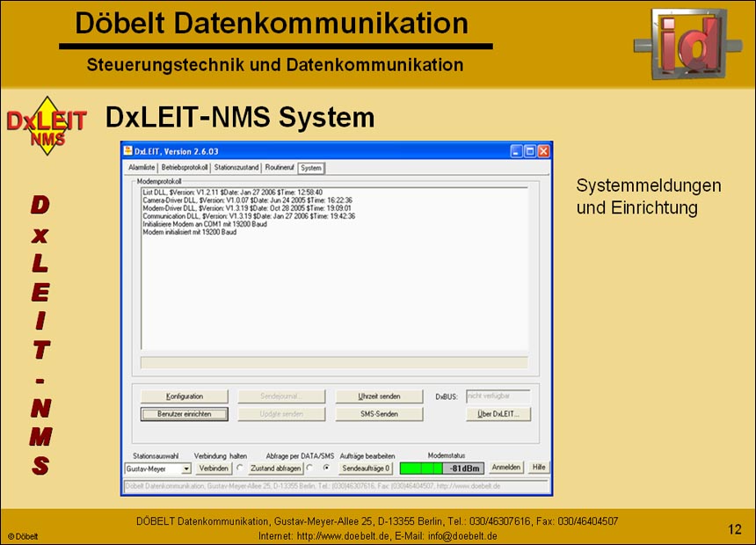Select the Stationszustand tab

[236, 167]
